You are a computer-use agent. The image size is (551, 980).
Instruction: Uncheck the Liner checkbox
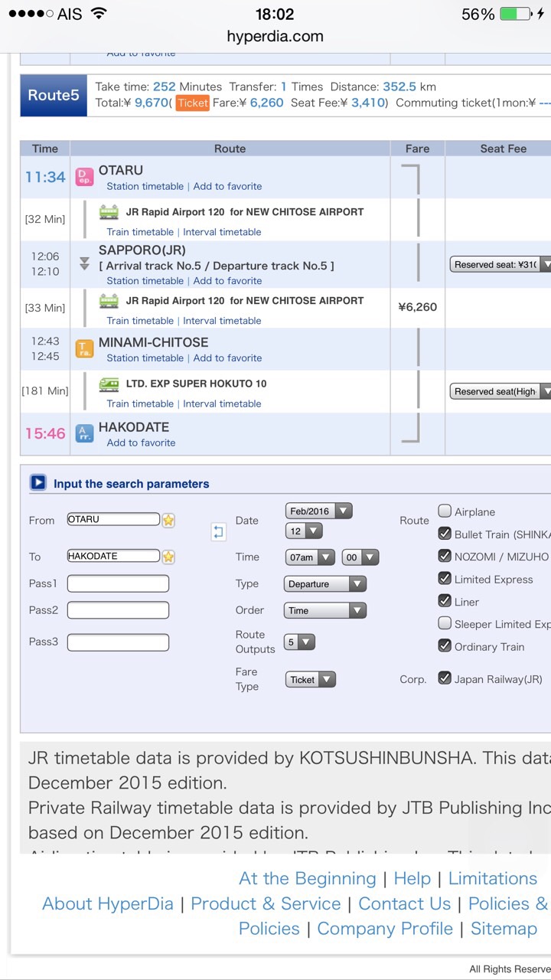(x=445, y=601)
